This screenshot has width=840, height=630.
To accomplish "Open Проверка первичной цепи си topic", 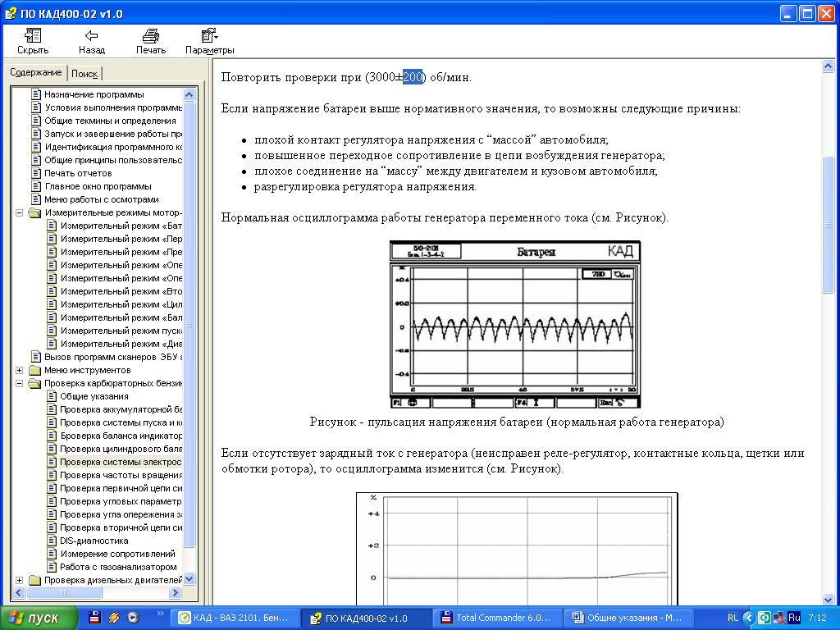I will 121,488.
